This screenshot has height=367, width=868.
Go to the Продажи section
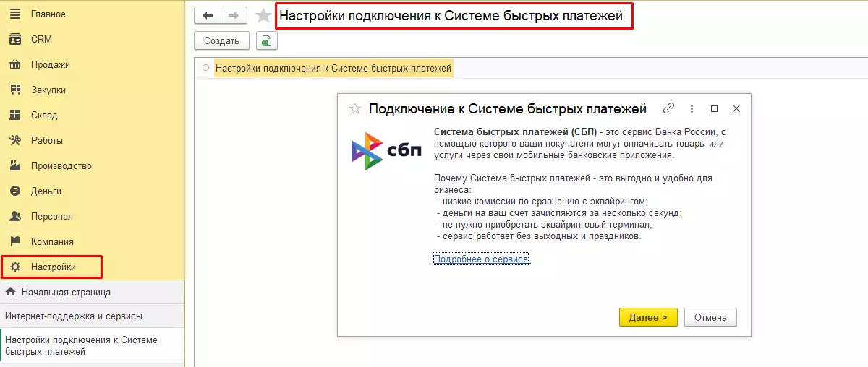50,64
